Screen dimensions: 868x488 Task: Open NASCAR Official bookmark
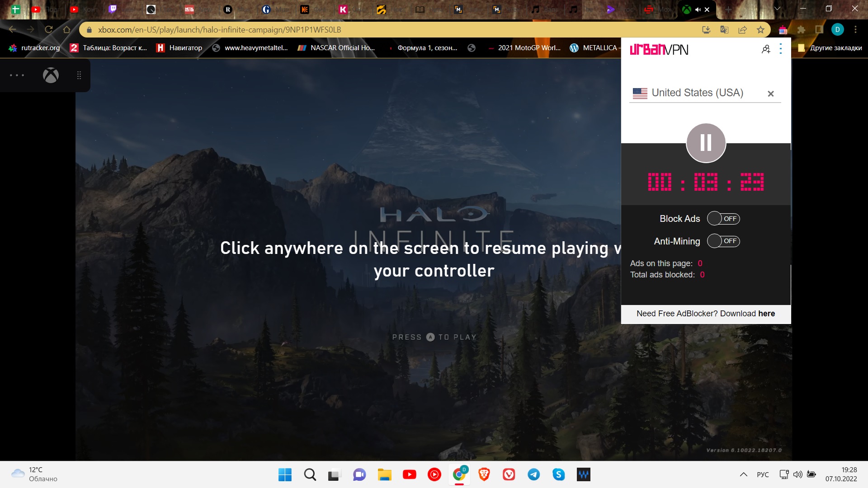point(336,48)
